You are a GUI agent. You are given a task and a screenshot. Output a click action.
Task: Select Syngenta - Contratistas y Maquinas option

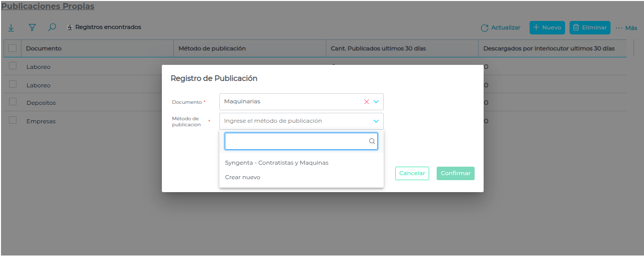pyautogui.click(x=277, y=163)
